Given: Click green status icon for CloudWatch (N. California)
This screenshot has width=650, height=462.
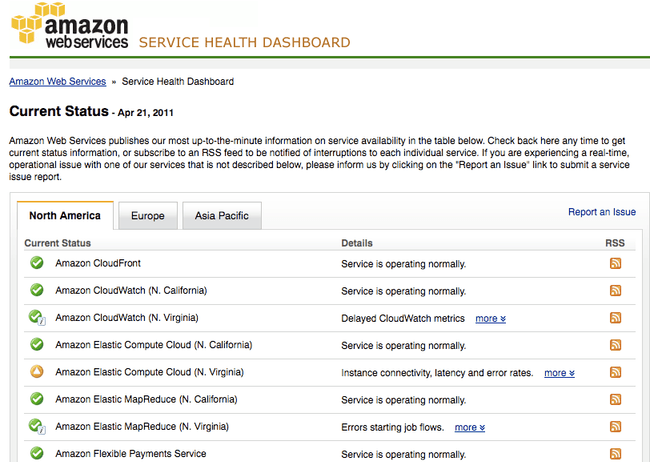Looking at the screenshot, I should coord(37,290).
